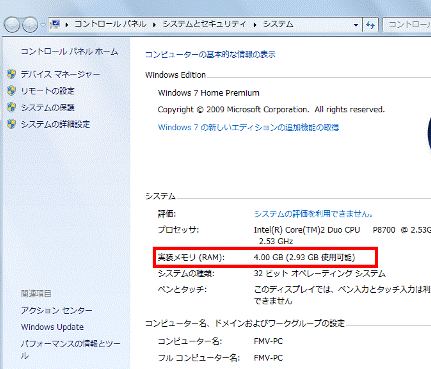This screenshot has width=431, height=369.
Task: Select システム in the address breadcrumb
Action: [278, 24]
